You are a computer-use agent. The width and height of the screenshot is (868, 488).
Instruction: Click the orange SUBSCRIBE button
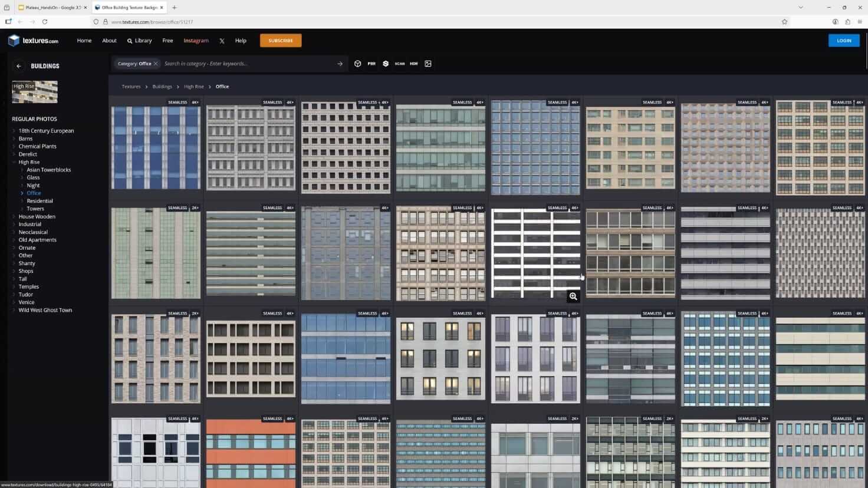281,41
